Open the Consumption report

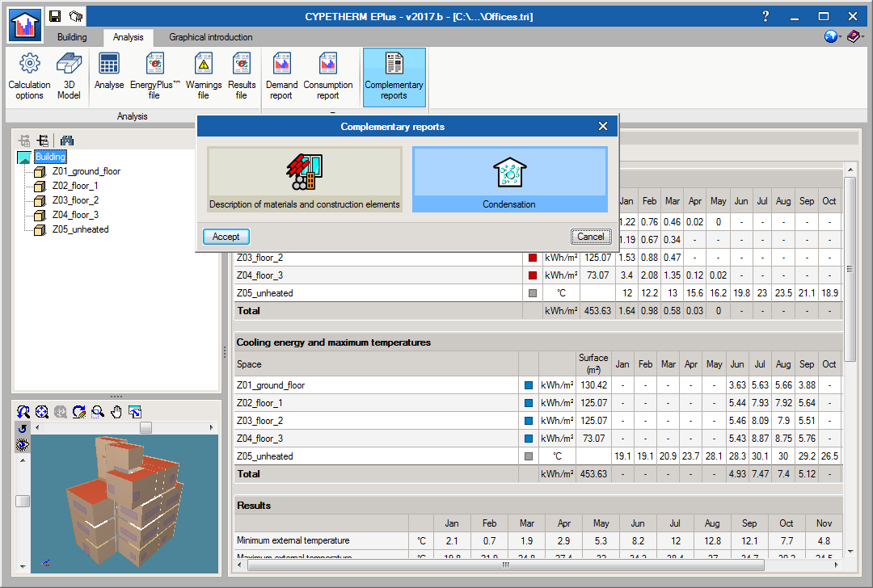(x=327, y=73)
